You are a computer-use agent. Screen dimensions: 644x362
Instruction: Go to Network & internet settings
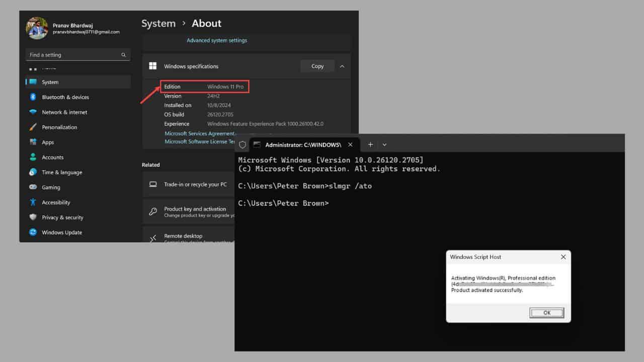pos(78,112)
